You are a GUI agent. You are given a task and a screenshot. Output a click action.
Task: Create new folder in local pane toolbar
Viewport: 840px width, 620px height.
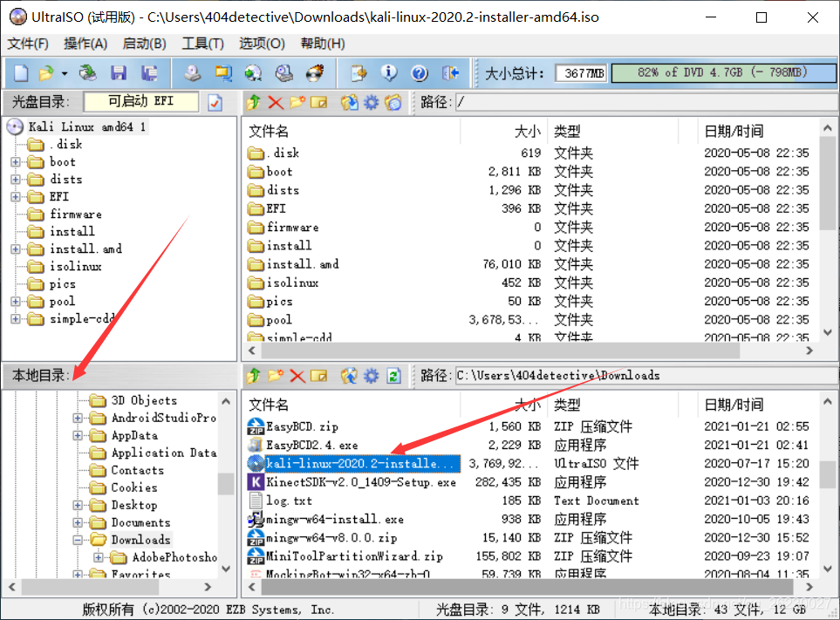click(276, 376)
